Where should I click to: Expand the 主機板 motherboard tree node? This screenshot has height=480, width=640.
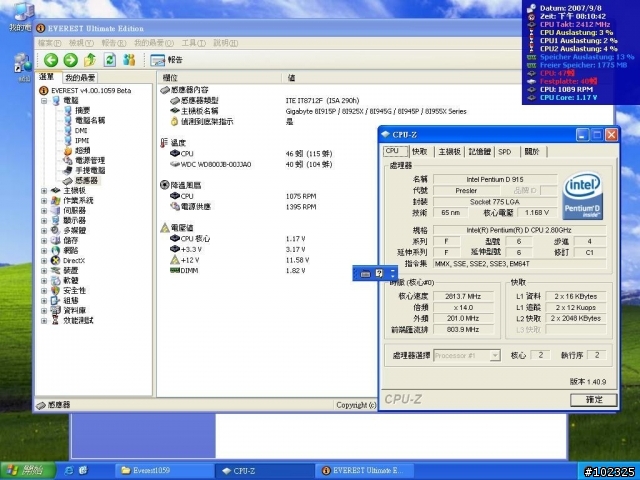[44, 191]
